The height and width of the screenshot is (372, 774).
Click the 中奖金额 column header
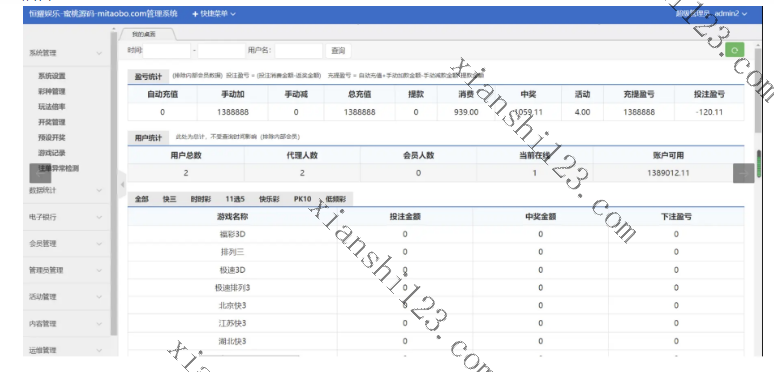tap(541, 217)
